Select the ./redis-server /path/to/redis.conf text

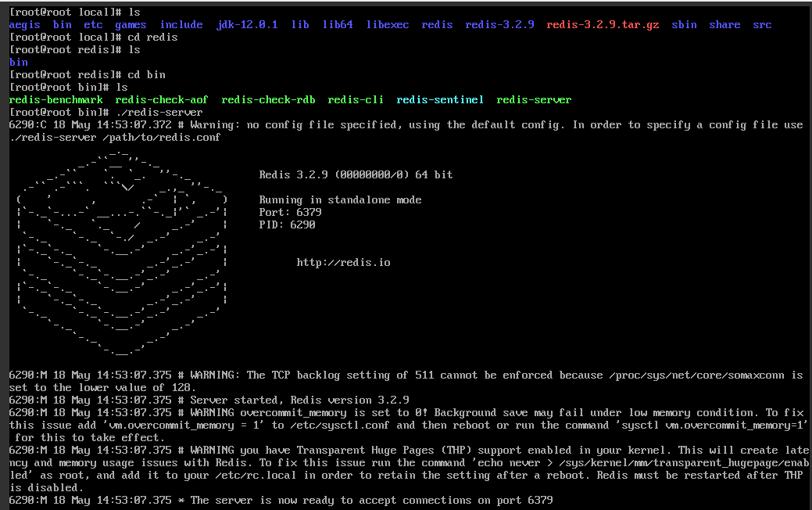pyautogui.click(x=115, y=138)
